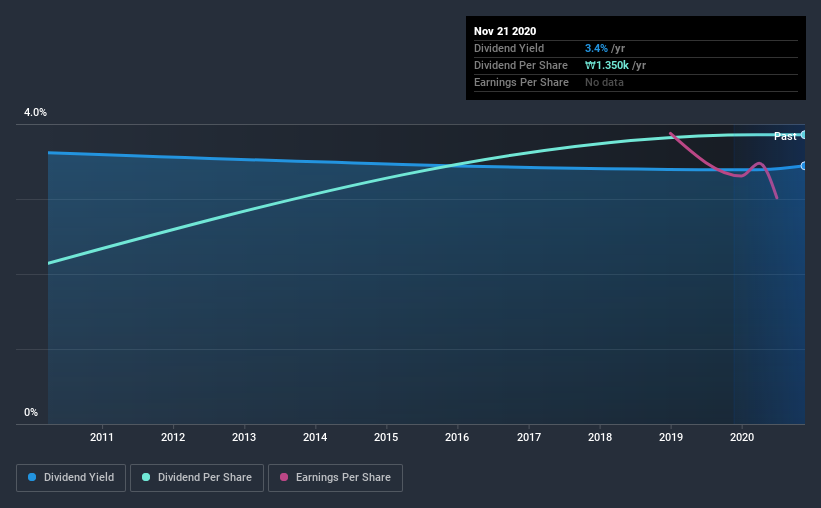Click the 2017 x-axis label

point(529,437)
